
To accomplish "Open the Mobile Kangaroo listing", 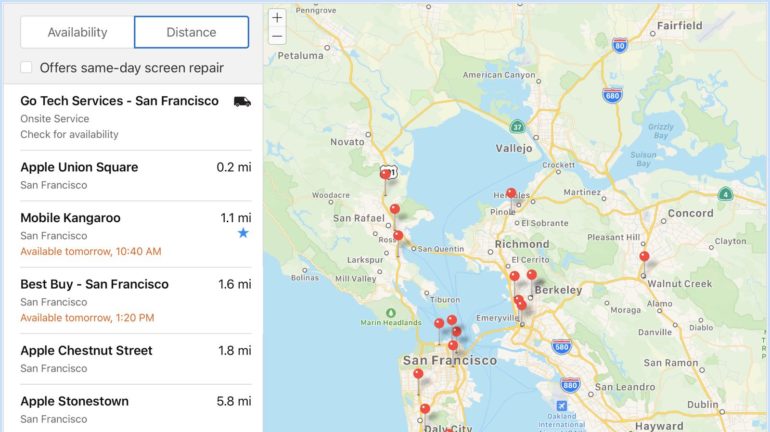I will [70, 217].
